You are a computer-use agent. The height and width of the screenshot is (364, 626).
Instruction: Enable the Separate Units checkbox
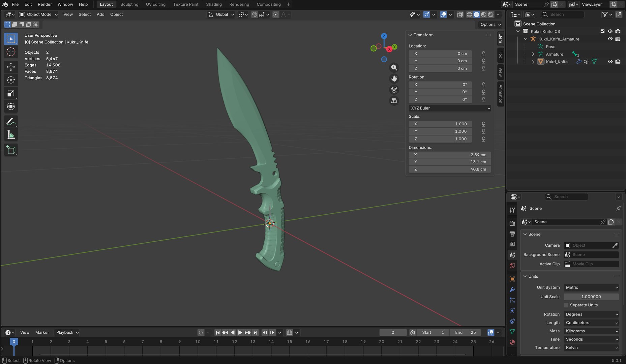pyautogui.click(x=566, y=305)
